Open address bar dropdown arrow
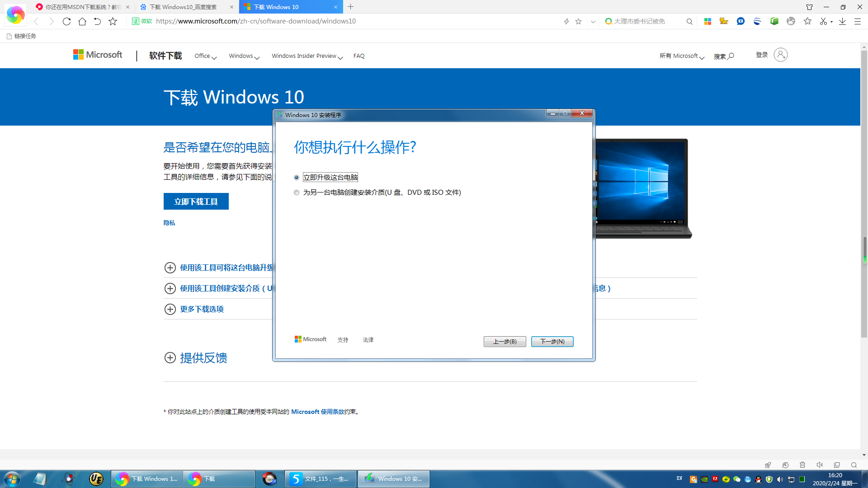 (593, 21)
